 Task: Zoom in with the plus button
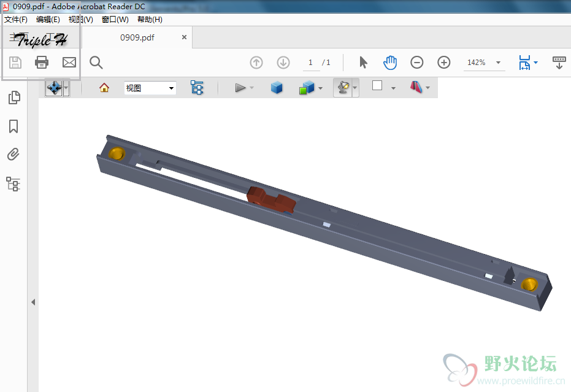tap(444, 63)
